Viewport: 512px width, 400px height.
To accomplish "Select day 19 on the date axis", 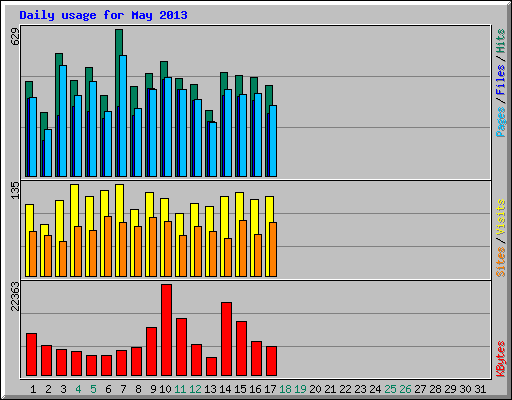I will [300, 389].
